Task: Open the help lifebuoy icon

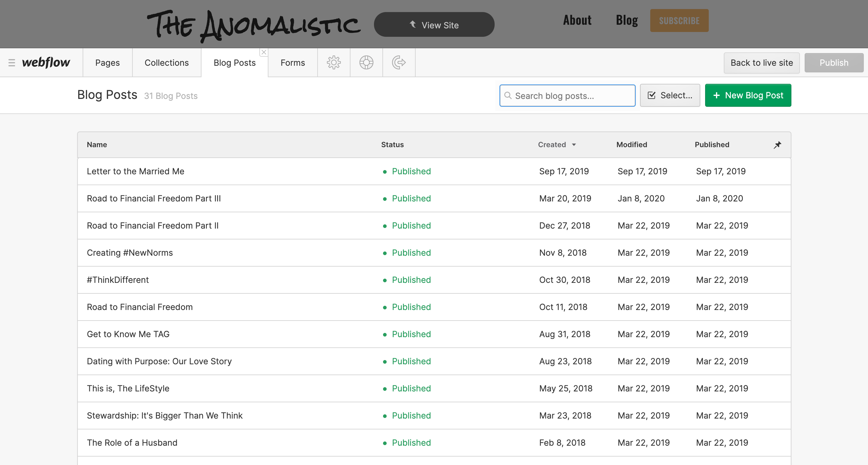Action: pyautogui.click(x=366, y=63)
